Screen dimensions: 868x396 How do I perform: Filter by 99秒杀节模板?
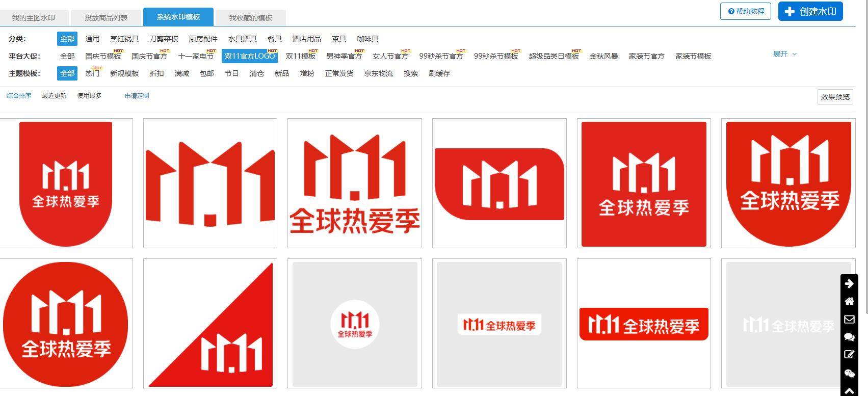(496, 56)
